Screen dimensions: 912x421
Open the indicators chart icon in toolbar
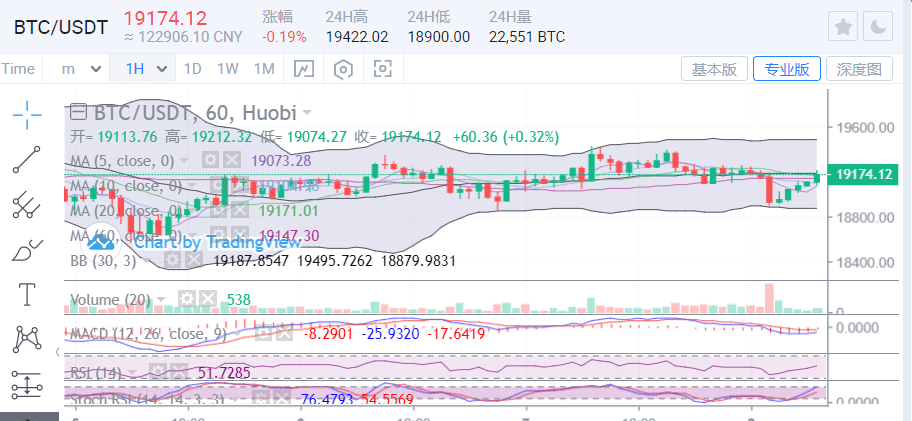click(x=304, y=69)
